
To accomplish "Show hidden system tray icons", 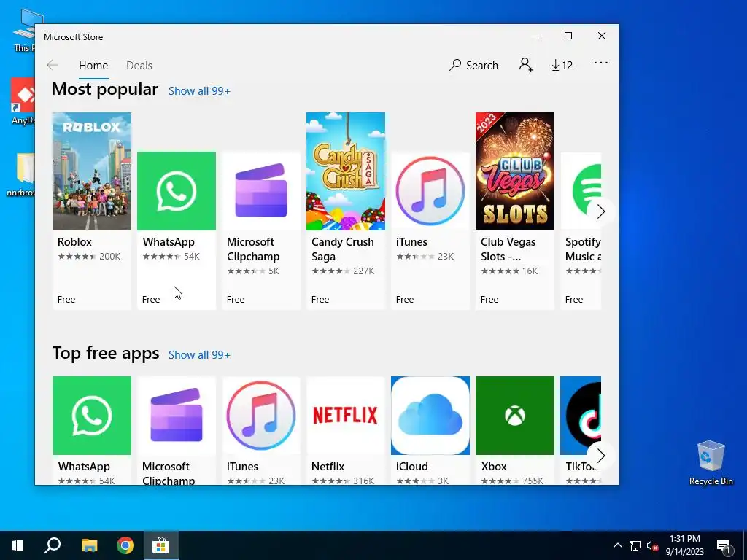I will [x=617, y=545].
